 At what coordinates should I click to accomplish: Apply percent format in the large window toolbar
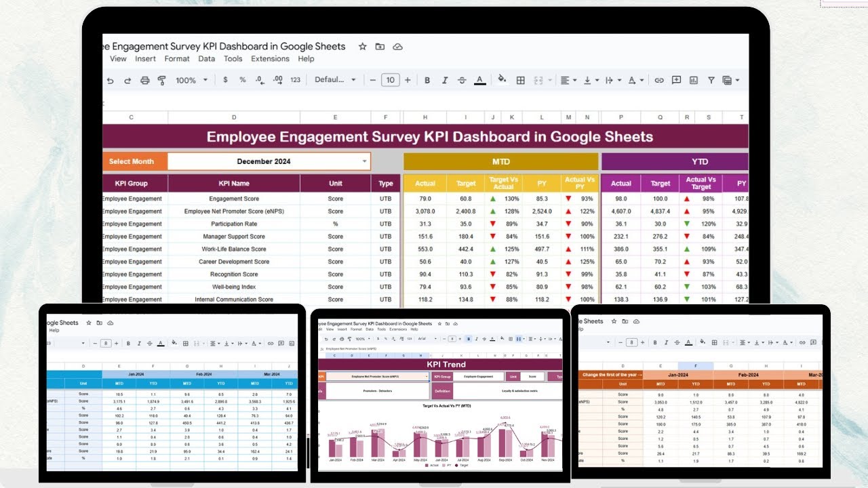pyautogui.click(x=242, y=80)
